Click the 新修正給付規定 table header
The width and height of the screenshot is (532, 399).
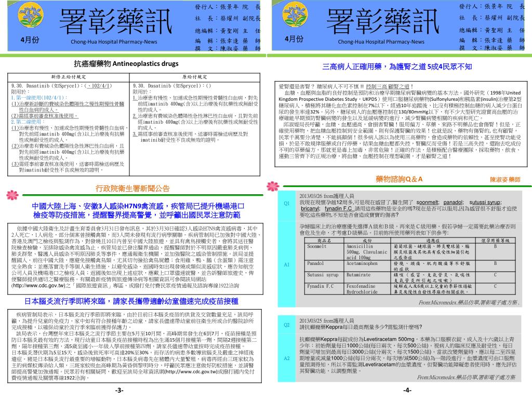[x=69, y=77]
